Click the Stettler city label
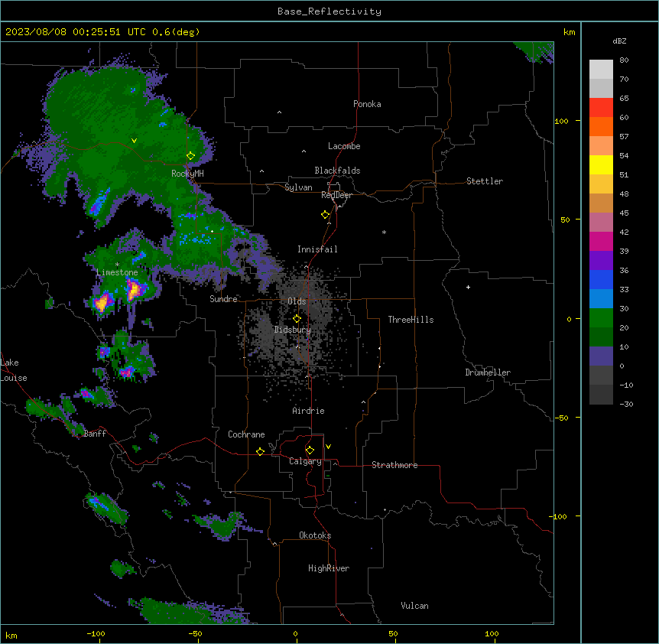This screenshot has height=644, width=659. (485, 181)
